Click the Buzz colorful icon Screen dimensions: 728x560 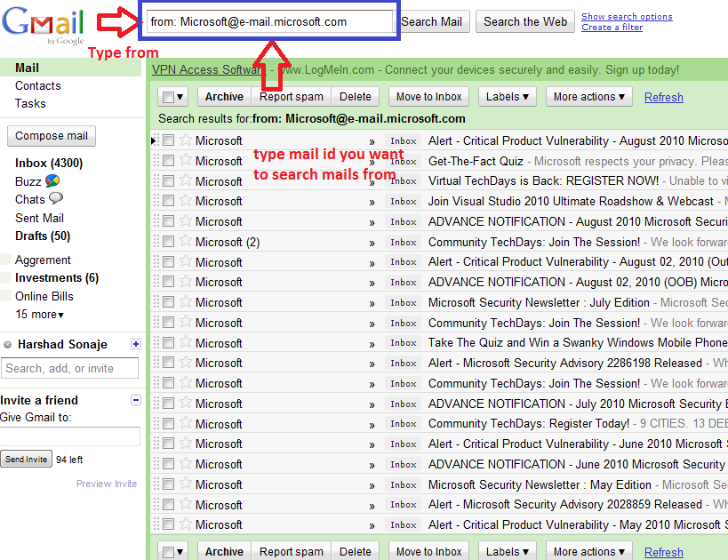click(x=52, y=180)
